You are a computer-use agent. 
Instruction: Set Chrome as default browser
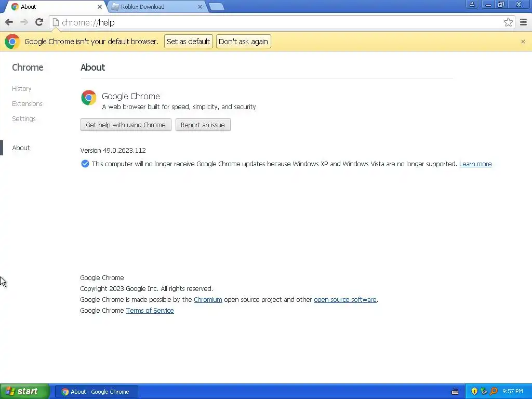[x=188, y=42]
